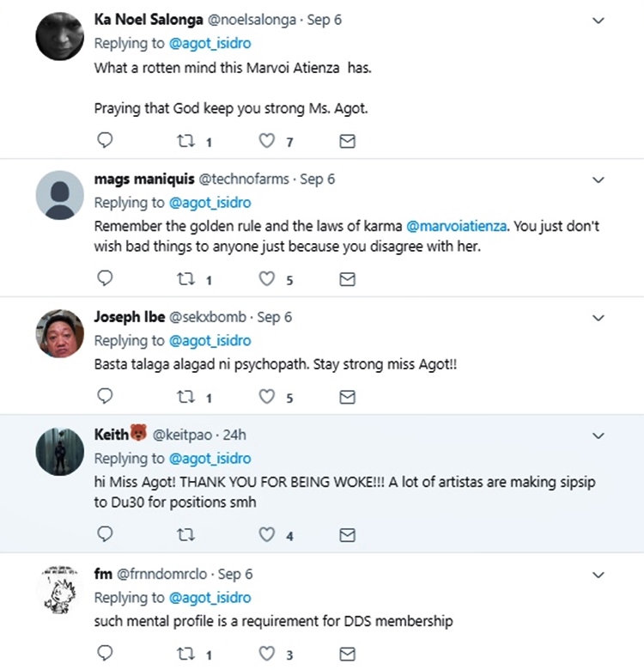Image resolution: width=644 pixels, height=670 pixels.
Task: Open Joseph Ibe's profile picture
Action: [59, 332]
